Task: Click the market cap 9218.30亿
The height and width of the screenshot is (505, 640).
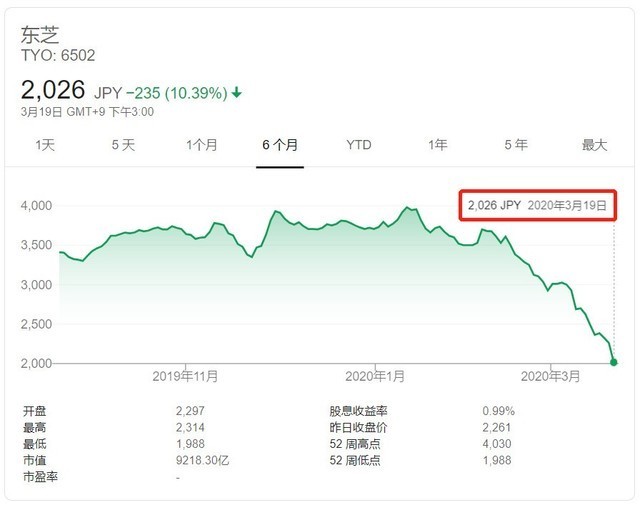Action: coord(202,460)
